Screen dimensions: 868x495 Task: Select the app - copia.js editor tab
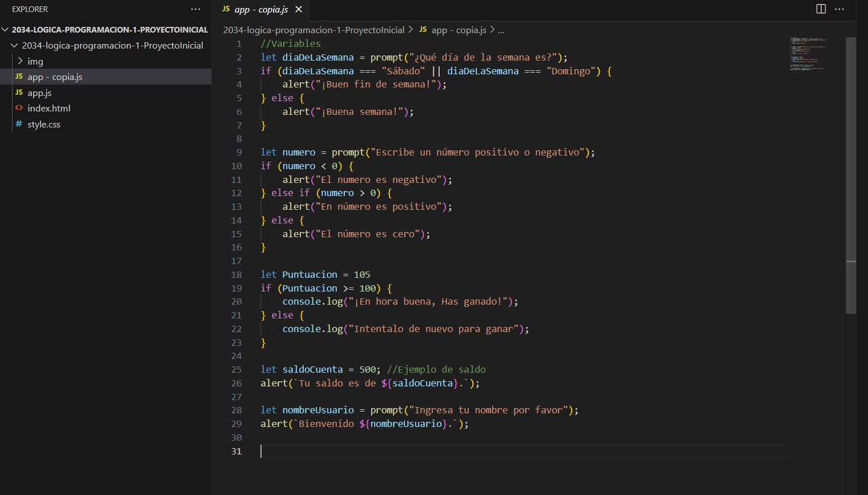tap(261, 9)
